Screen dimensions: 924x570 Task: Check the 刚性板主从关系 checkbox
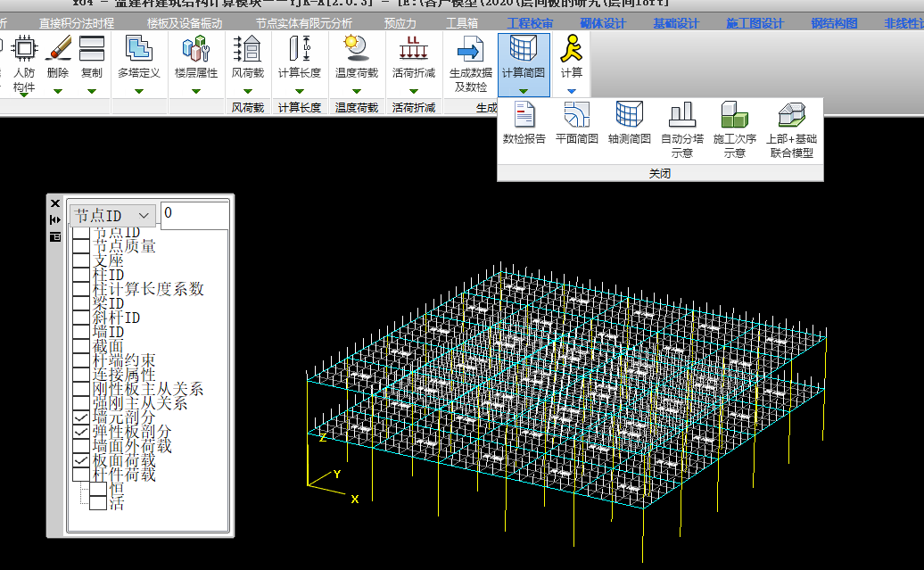(x=81, y=389)
